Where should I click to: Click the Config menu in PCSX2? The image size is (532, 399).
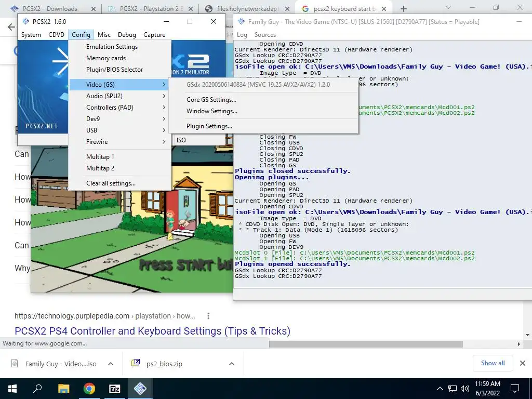point(81,35)
